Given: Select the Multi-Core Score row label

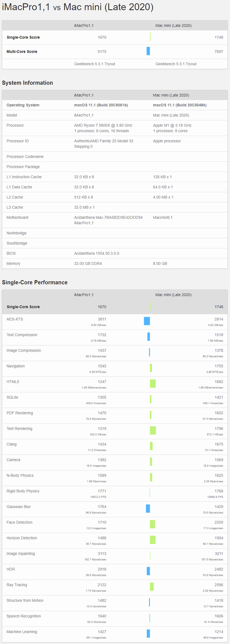Looking at the screenshot, I should tap(22, 52).
